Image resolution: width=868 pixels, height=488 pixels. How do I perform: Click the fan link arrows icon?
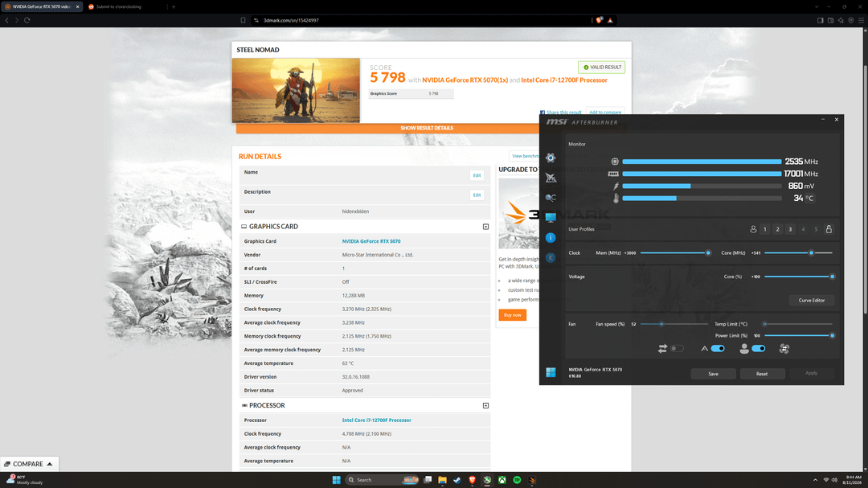(662, 348)
